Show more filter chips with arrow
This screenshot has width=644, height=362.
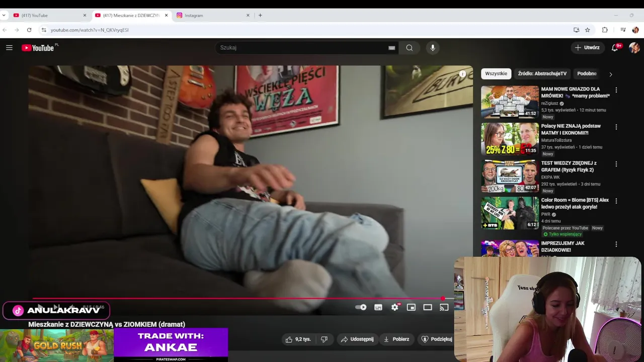coord(611,74)
